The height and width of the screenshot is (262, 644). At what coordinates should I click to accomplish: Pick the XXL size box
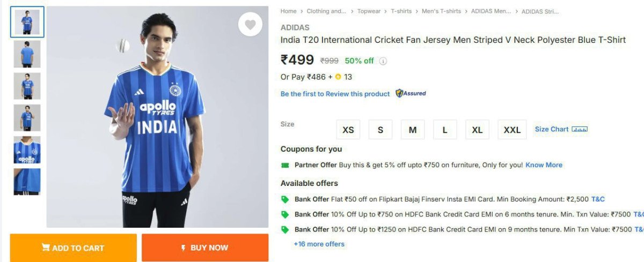[x=512, y=130]
